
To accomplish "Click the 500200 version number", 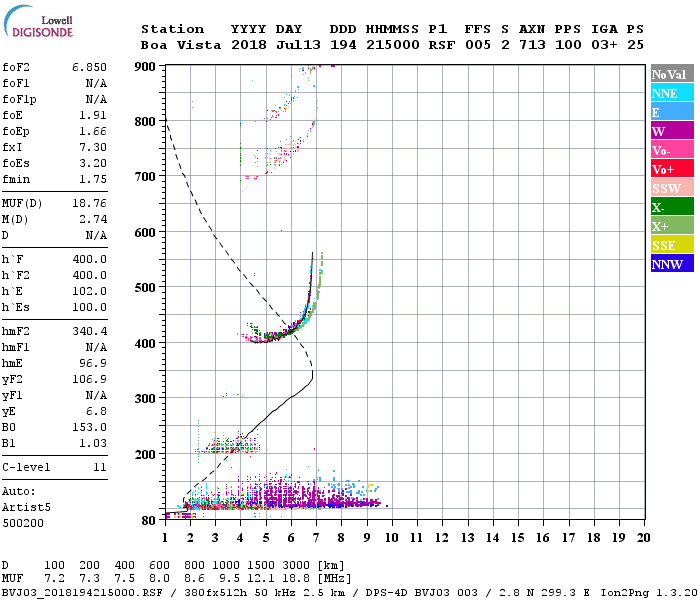I will [23, 523].
